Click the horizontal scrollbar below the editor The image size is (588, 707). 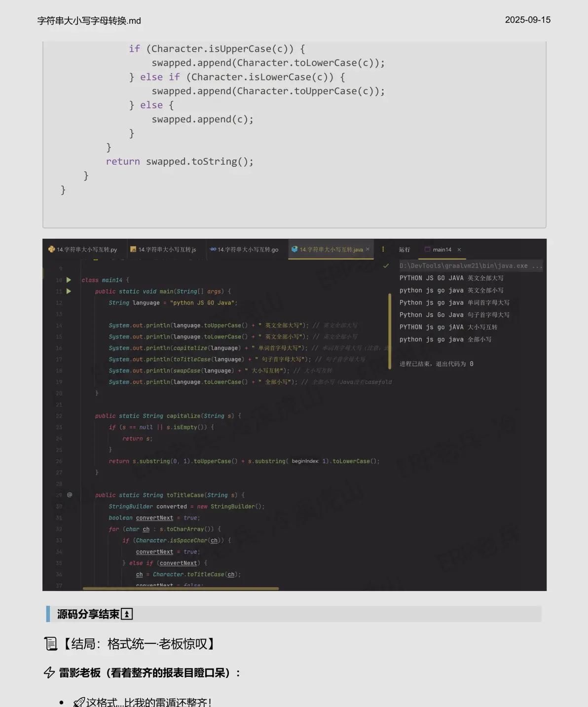(x=183, y=588)
